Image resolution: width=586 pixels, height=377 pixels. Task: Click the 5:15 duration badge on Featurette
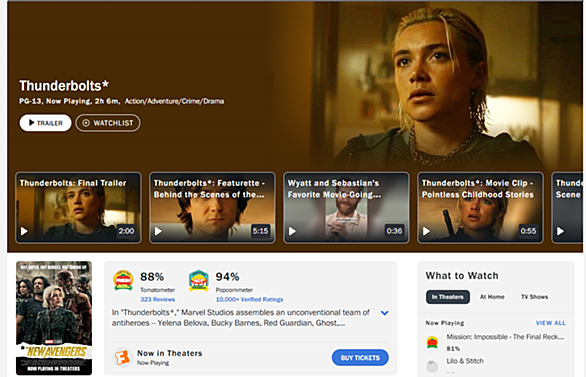(260, 231)
